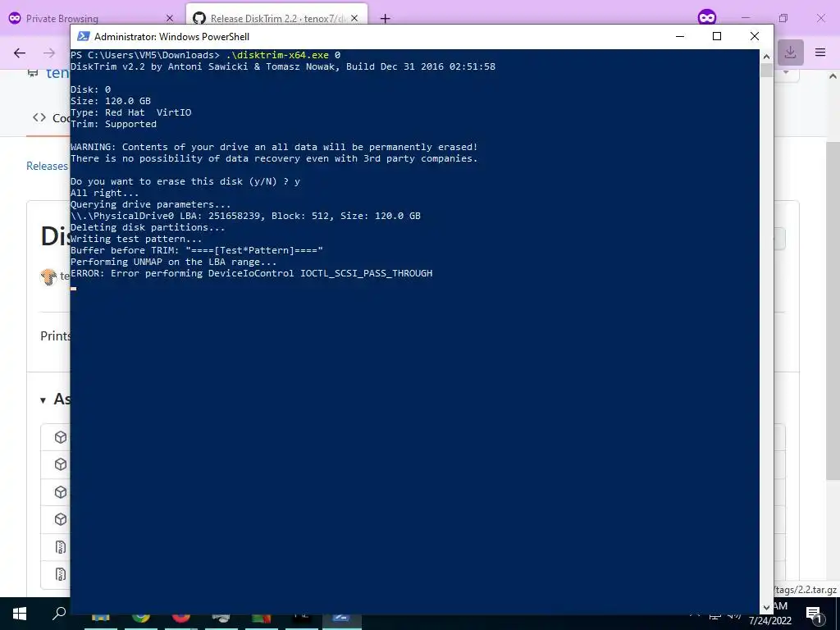Click the 'Buffer before TRIM' line
This screenshot has height=630, width=840.
(197, 250)
